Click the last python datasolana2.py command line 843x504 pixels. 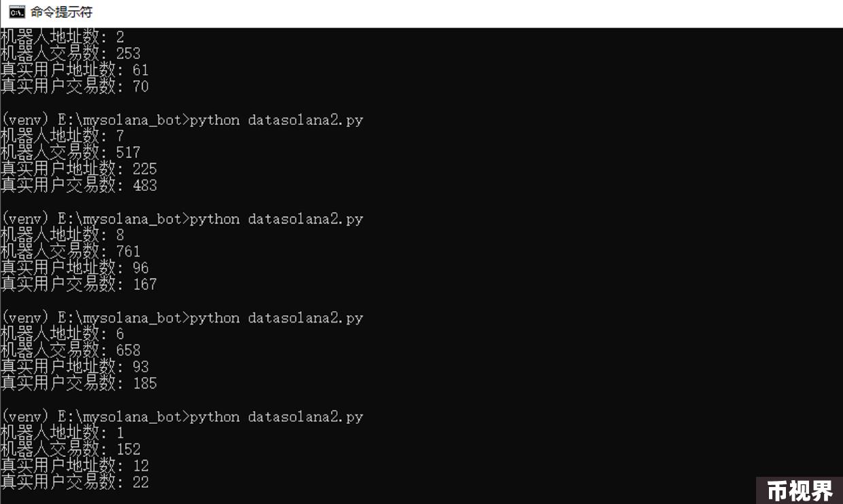tap(182, 417)
